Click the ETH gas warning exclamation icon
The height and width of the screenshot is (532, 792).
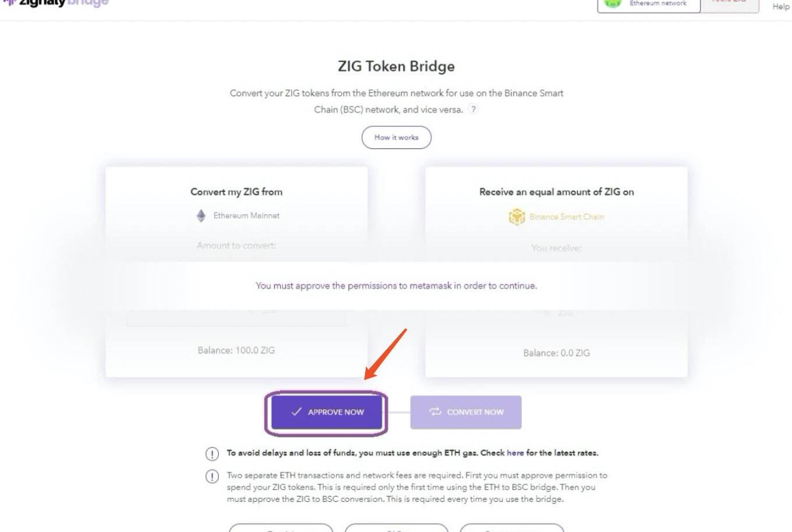point(212,453)
